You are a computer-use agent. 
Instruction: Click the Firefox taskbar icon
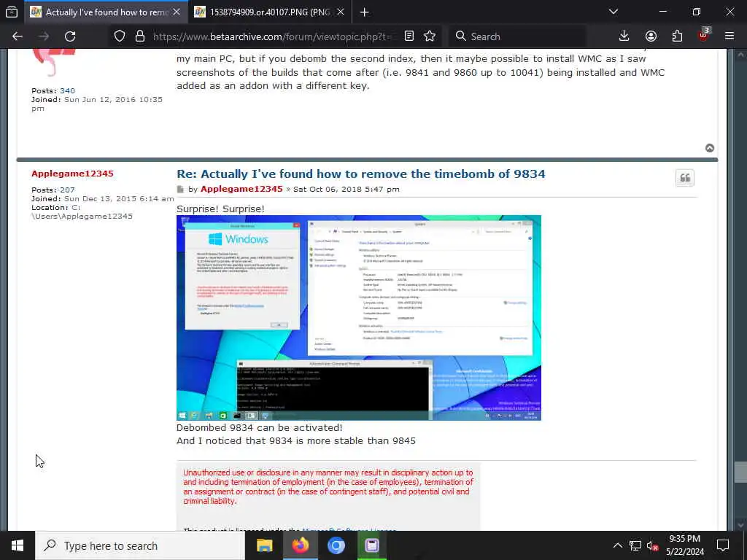pos(300,545)
